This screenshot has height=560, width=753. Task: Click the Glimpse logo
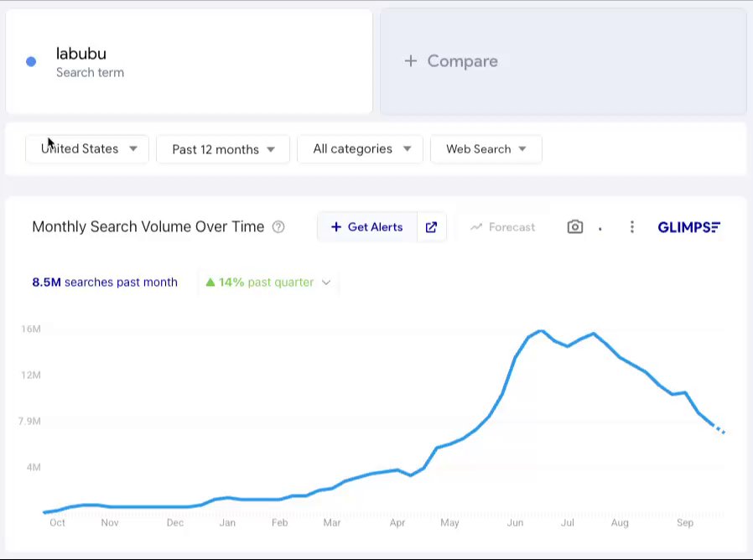coord(688,227)
